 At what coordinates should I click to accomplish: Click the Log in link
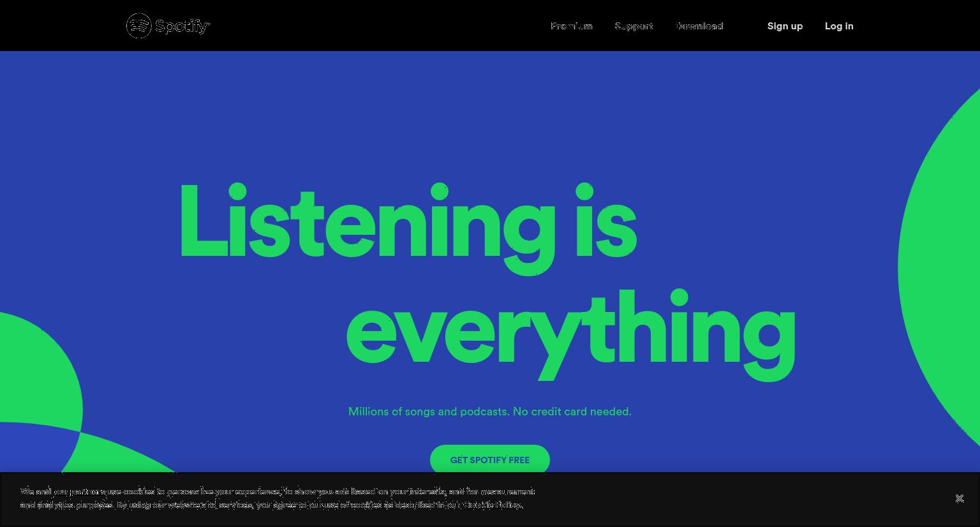839,26
